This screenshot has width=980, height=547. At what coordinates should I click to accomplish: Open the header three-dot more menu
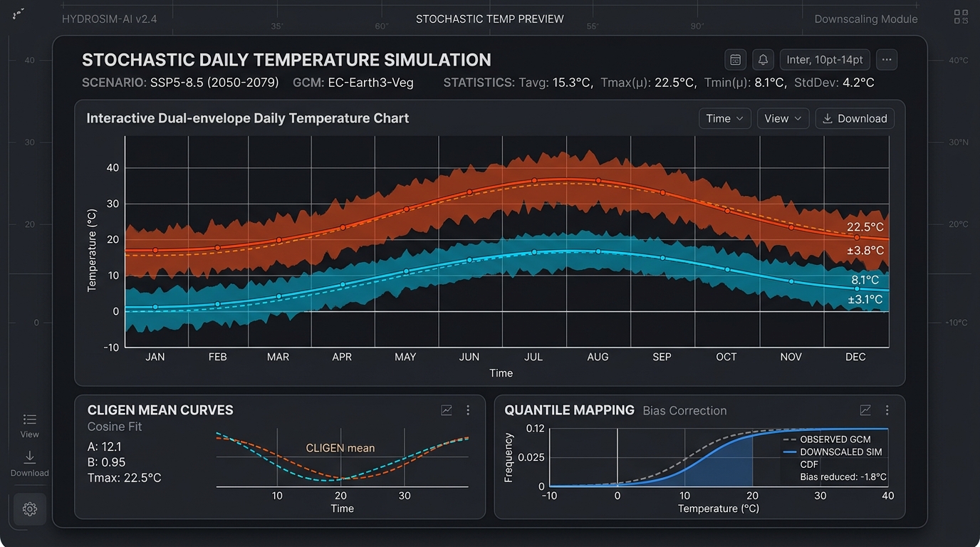point(887,60)
